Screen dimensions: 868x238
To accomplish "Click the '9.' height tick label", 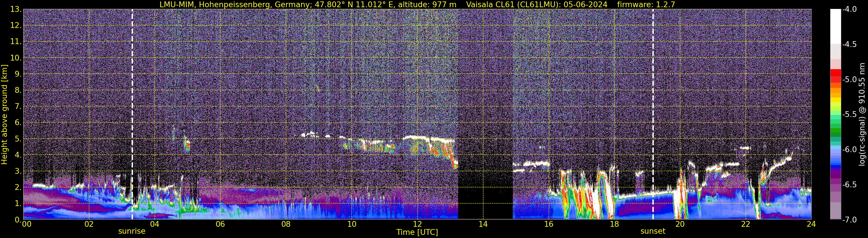I will tap(18, 74).
